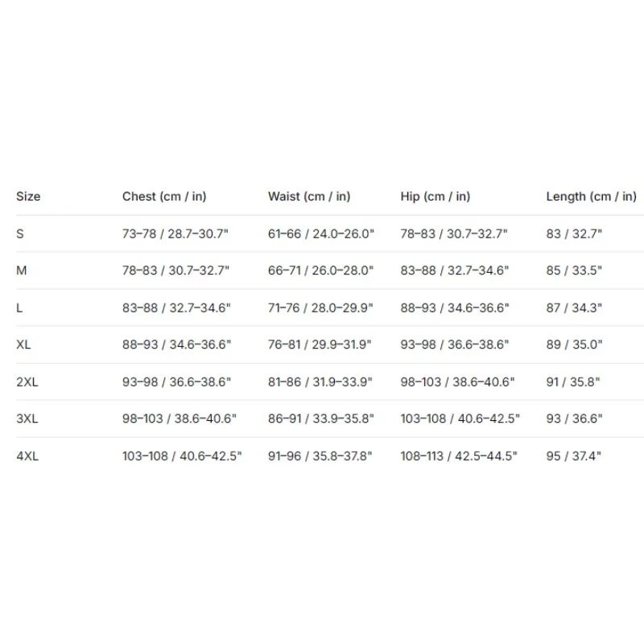Select the 2XL size row label
The image size is (644, 644).
pyautogui.click(x=27, y=382)
